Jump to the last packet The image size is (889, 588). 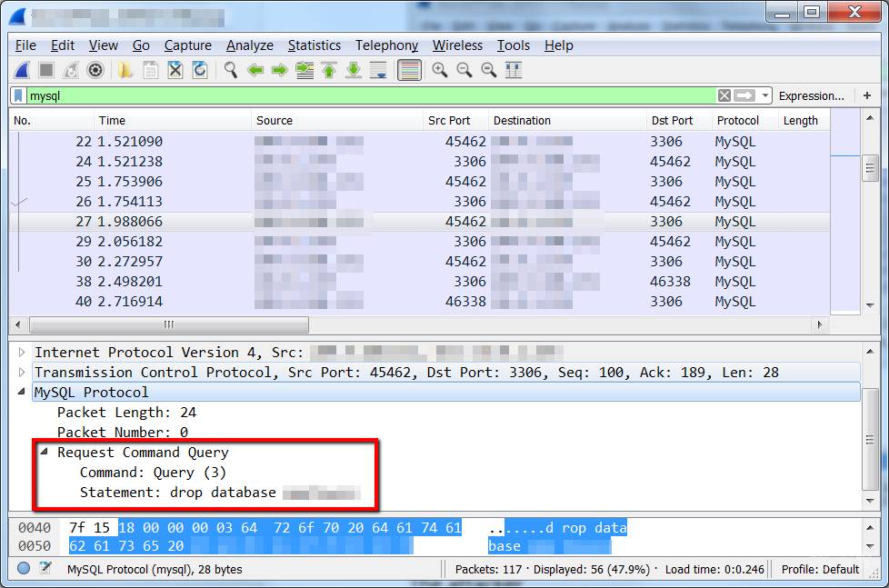(354, 70)
